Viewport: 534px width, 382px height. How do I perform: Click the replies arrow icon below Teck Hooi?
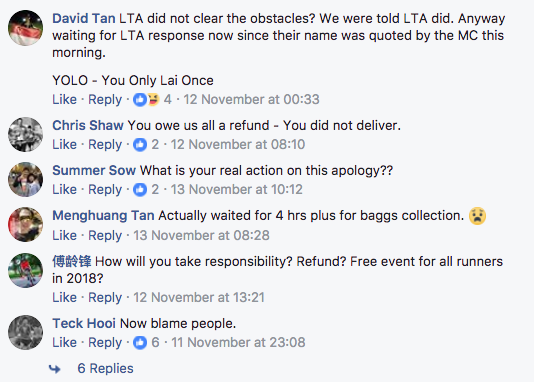tap(54, 369)
